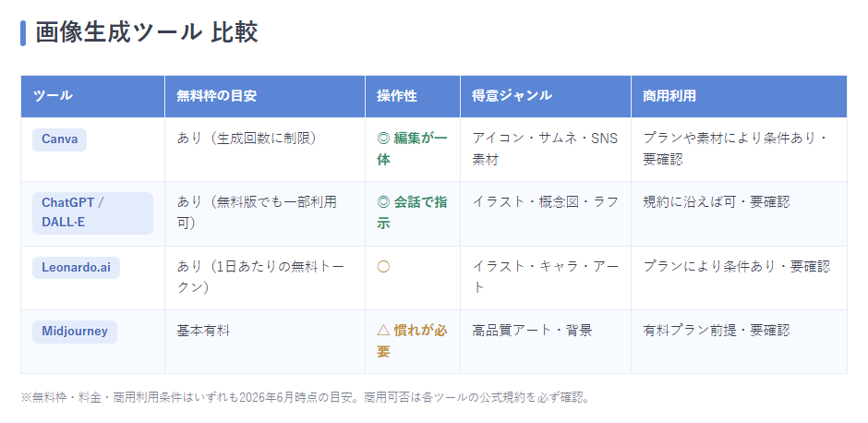Click the 操作性 column header
Screen dimensions: 868x423
click(x=413, y=96)
